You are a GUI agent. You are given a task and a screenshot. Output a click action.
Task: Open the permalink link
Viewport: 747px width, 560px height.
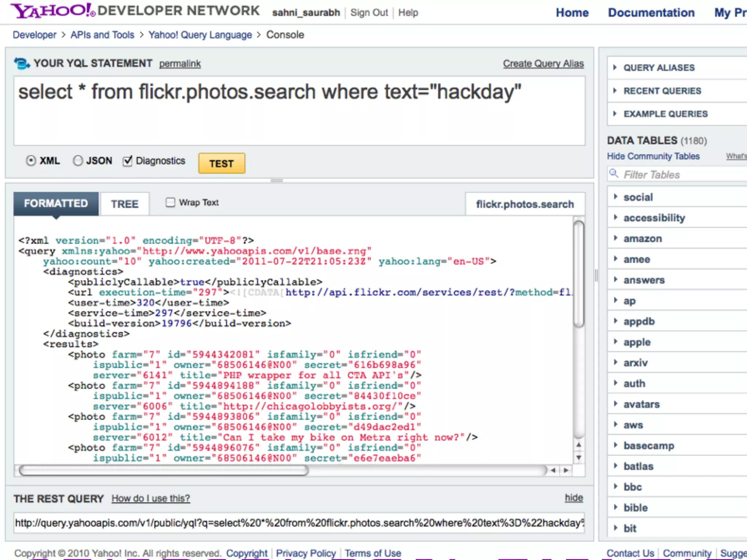[180, 64]
